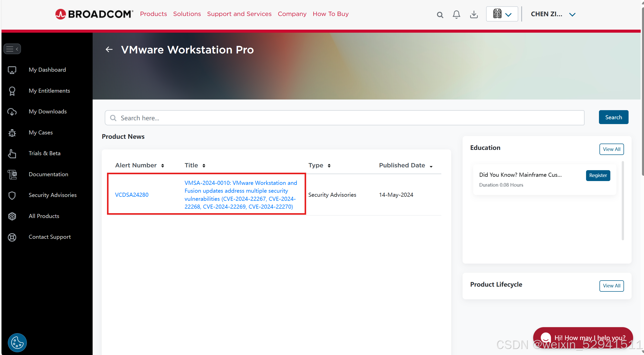Click the Search here input field
The width and height of the screenshot is (644, 355).
[344, 118]
